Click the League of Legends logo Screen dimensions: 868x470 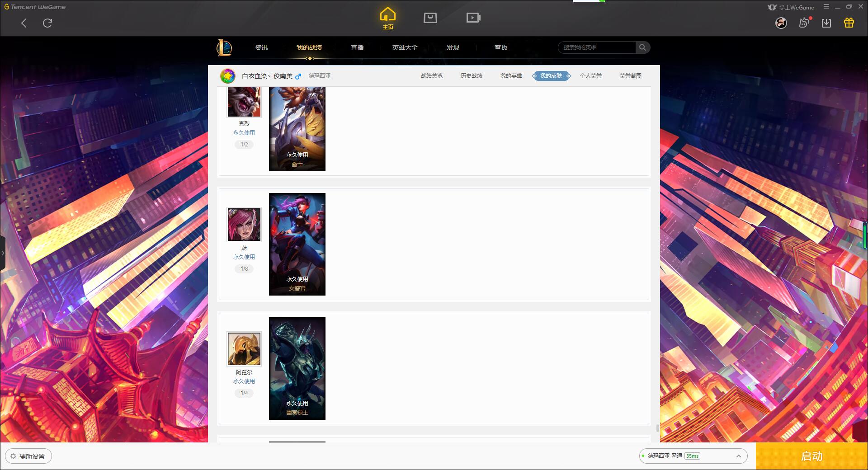[224, 47]
